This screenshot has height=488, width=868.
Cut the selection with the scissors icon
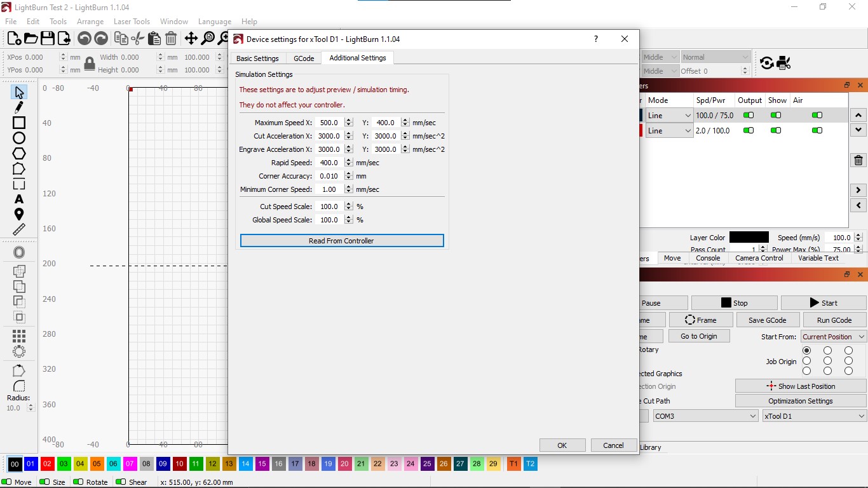click(137, 39)
